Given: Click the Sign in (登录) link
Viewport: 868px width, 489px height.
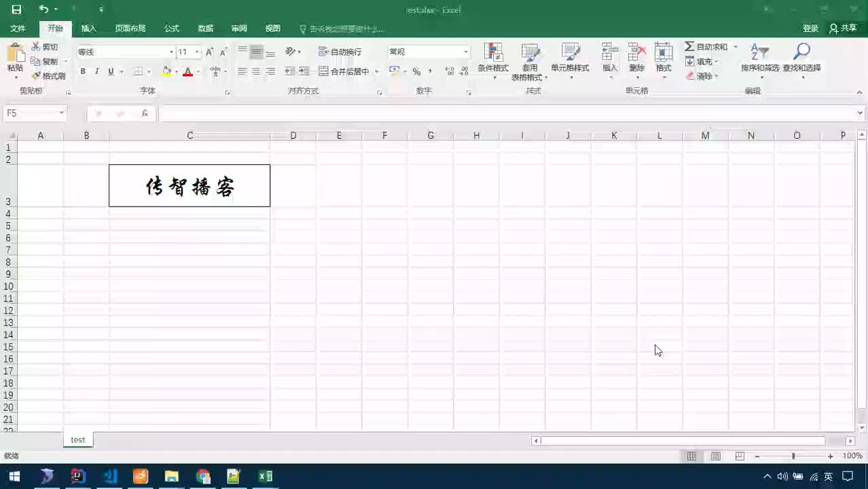Looking at the screenshot, I should 810,29.
